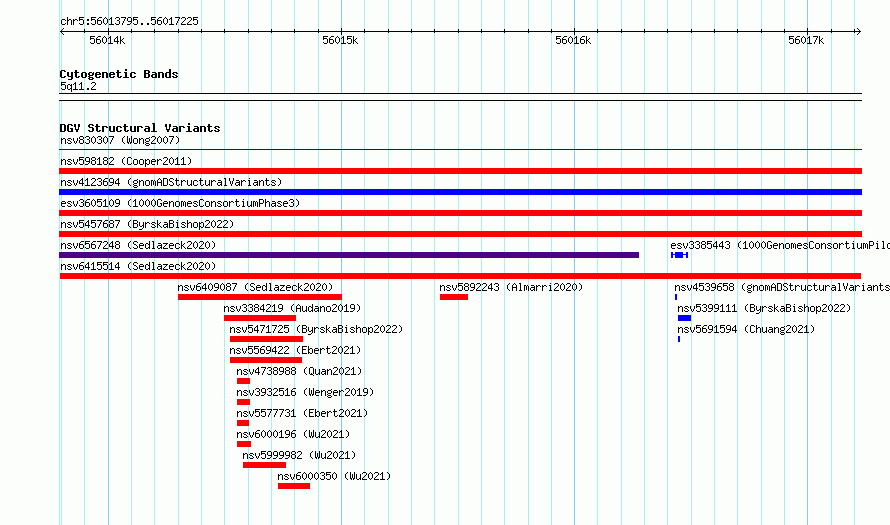The width and height of the screenshot is (890, 525).
Task: Click the DGV Structural Variants track title
Action: [x=140, y=128]
